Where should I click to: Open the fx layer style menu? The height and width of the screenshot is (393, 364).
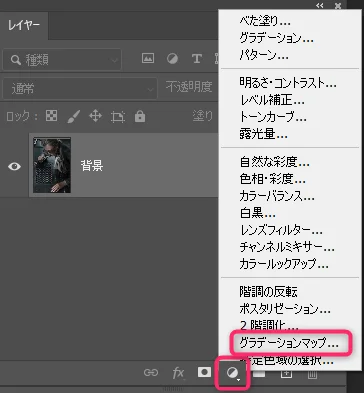click(178, 373)
